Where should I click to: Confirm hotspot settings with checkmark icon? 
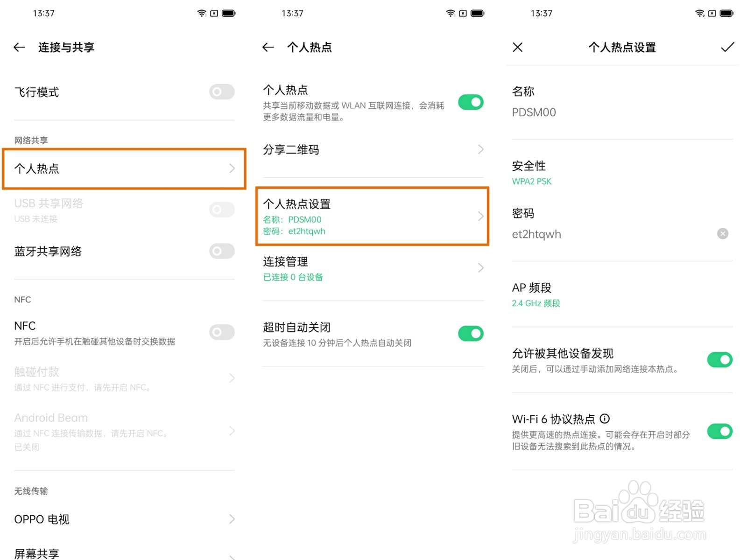point(727,47)
